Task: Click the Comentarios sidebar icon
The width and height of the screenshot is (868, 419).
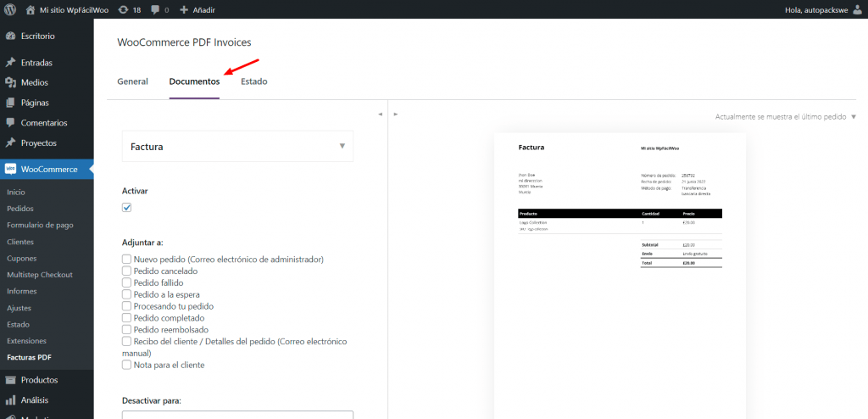Action: (10, 123)
